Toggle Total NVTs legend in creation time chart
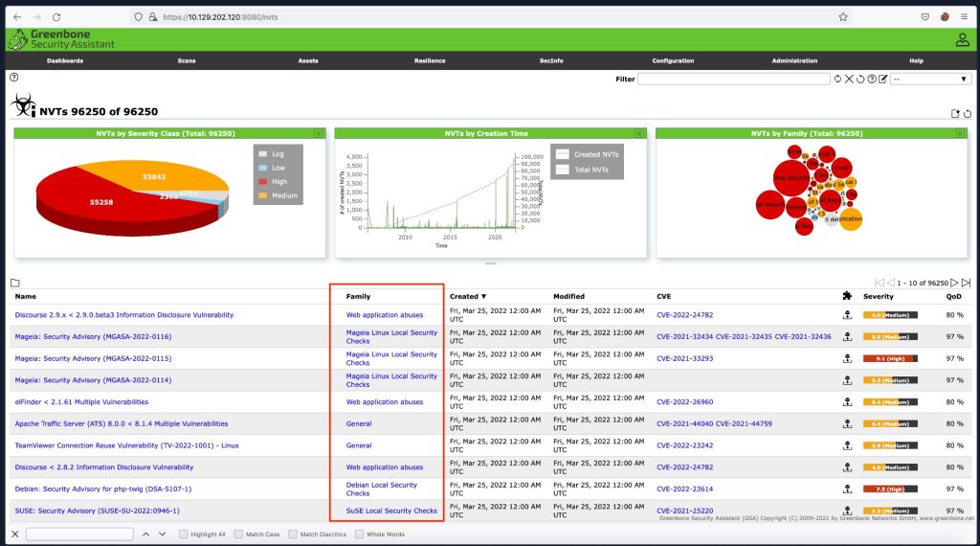The height and width of the screenshot is (546, 980). [582, 170]
